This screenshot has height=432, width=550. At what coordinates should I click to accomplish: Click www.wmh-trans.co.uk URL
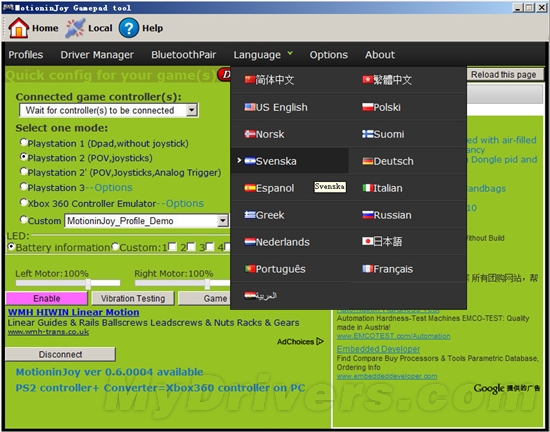48,332
